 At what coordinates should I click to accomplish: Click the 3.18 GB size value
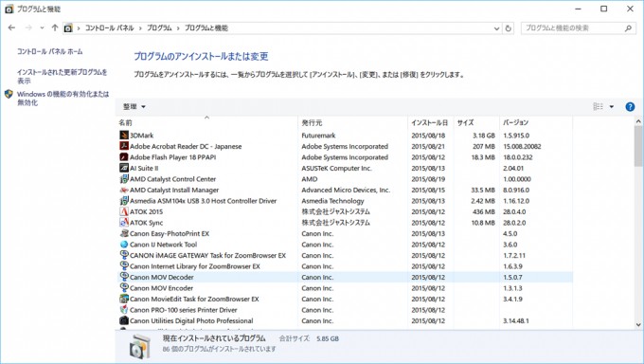483,136
